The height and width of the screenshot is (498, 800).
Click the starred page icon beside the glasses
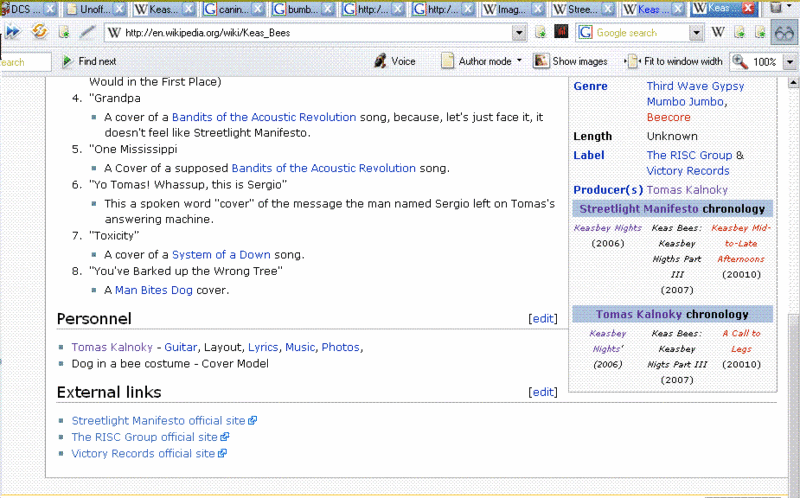click(x=760, y=32)
